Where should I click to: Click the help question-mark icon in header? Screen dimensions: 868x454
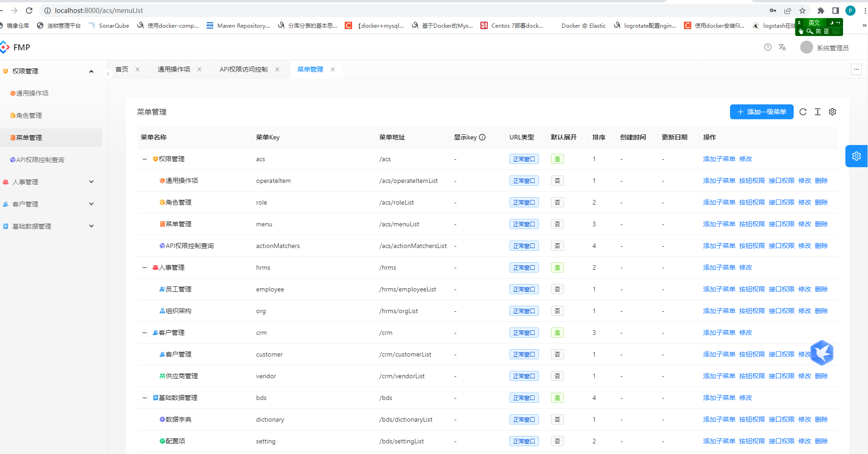coord(768,47)
